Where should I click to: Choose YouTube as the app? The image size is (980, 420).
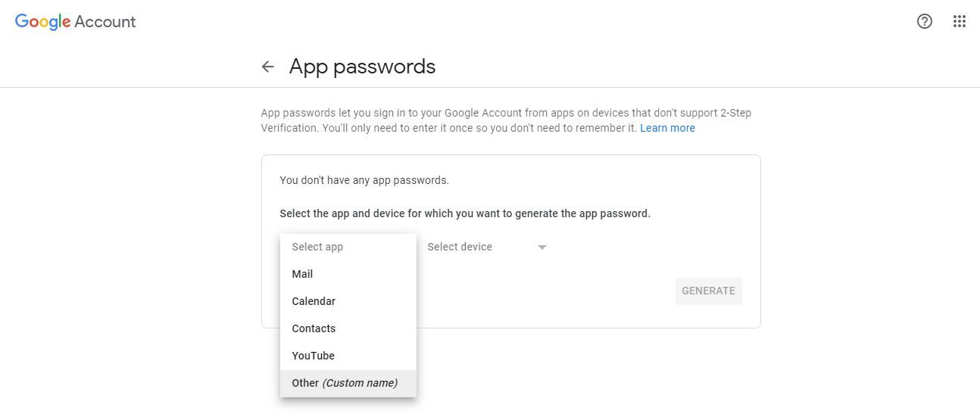pyautogui.click(x=313, y=356)
